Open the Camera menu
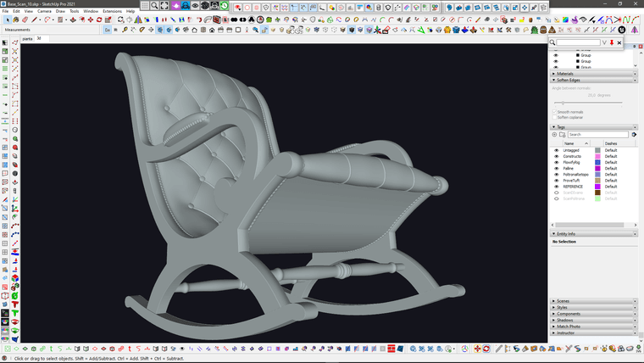644x363 pixels. click(x=44, y=11)
